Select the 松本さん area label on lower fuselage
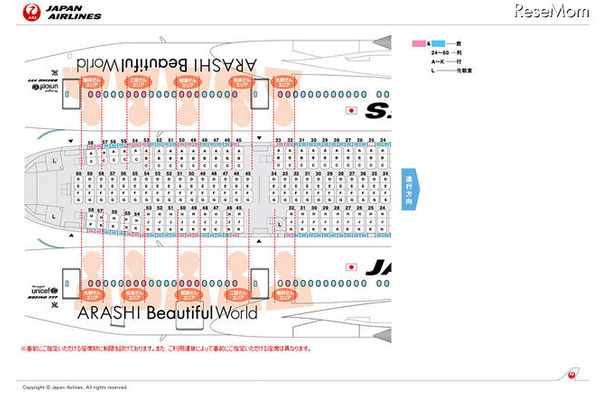 coord(134,295)
